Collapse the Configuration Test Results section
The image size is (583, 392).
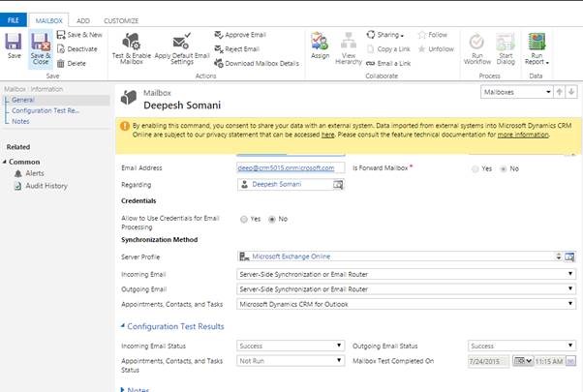[122, 327]
